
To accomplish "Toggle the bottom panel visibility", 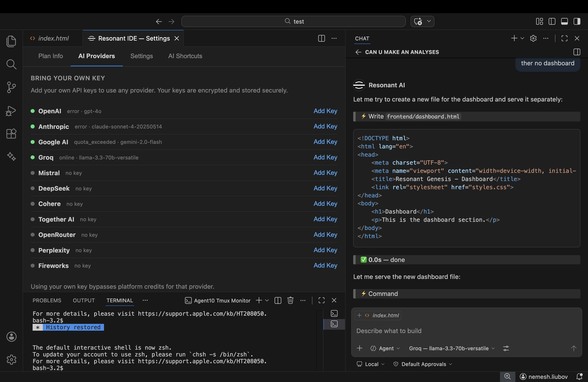I will click(564, 21).
